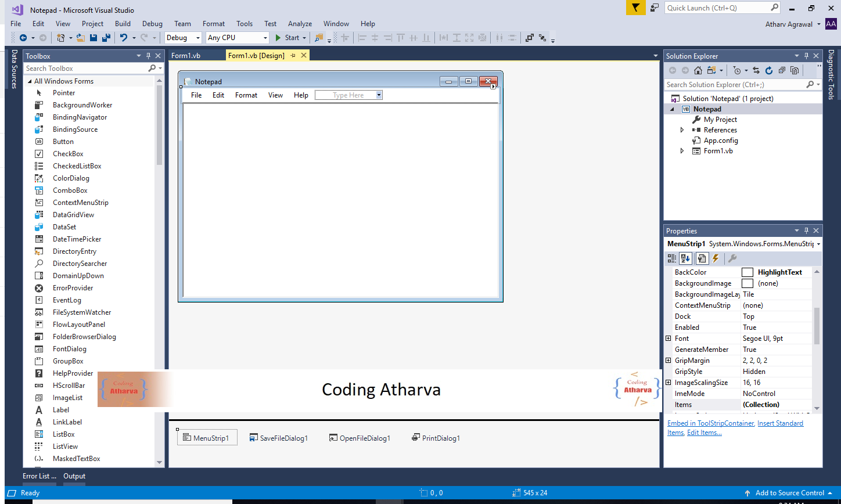The height and width of the screenshot is (504, 841).
Task: Click the feedback icon beside Quick Launch
Action: (x=655, y=8)
